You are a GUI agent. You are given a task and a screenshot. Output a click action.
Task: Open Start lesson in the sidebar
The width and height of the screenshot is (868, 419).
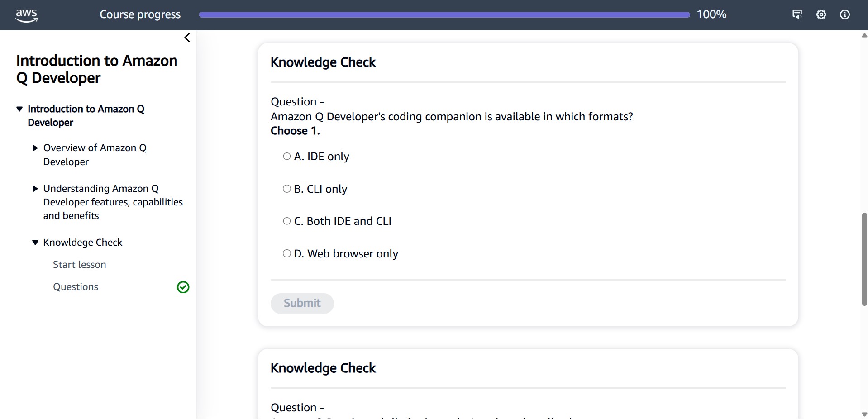[x=79, y=264]
